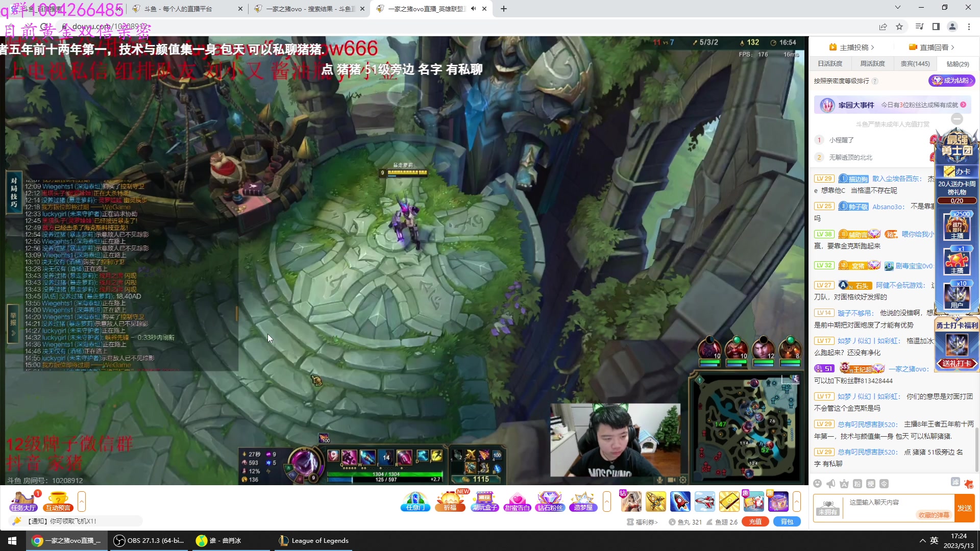Open the 任务大厅 task hall icon
Screen dimensions: 980x551
(23, 502)
